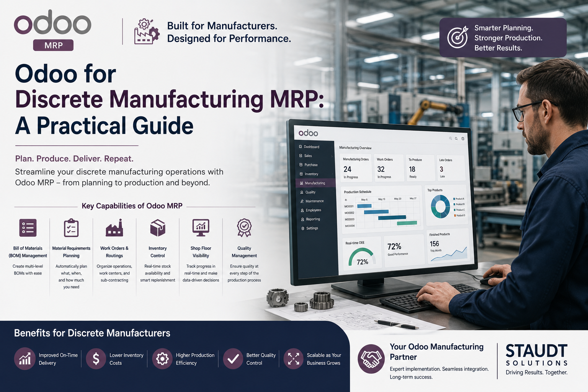Click 'Your Odoo Manufacturing Partner' heading
The width and height of the screenshot is (588, 392).
(x=437, y=352)
